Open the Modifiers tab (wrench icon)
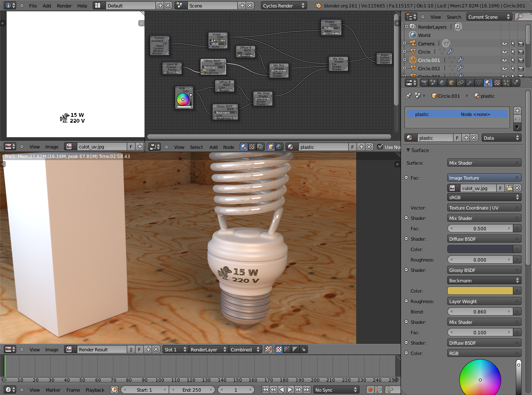This screenshot has height=395, width=532. 470,83
